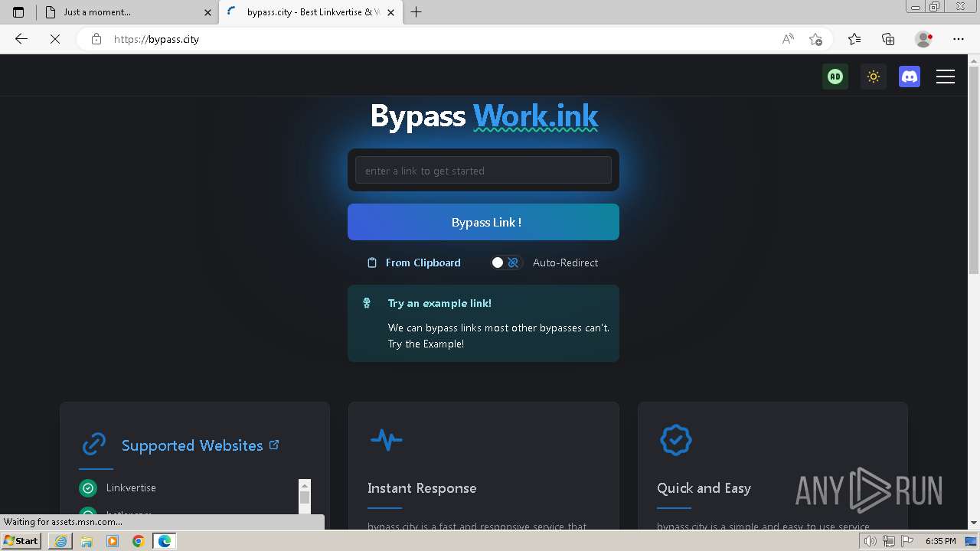Open the Favorites list icon
This screenshot has height=551, width=980.
click(854, 39)
